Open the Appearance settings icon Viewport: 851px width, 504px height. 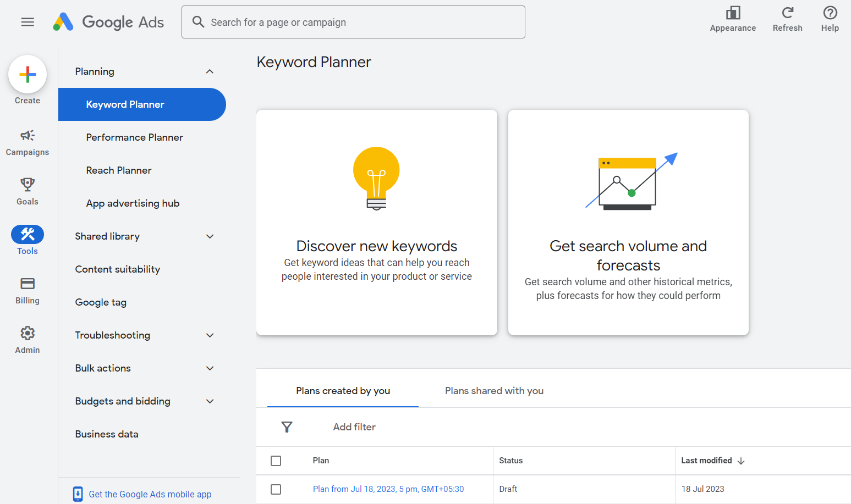pos(733,13)
